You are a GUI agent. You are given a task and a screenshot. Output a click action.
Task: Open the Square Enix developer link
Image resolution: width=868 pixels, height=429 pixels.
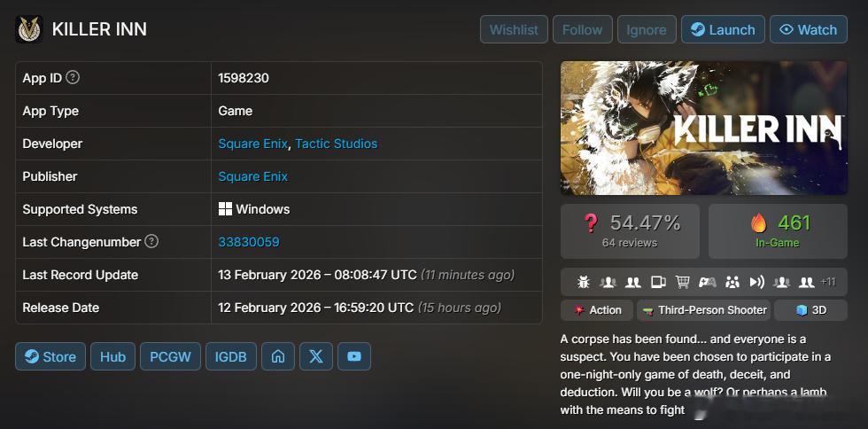252,144
